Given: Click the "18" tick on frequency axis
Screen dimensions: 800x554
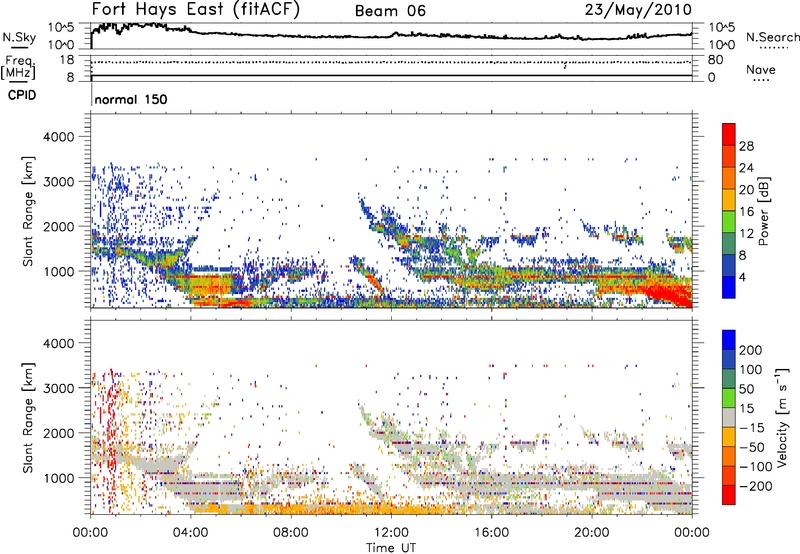Looking at the screenshot, I should tap(67, 60).
